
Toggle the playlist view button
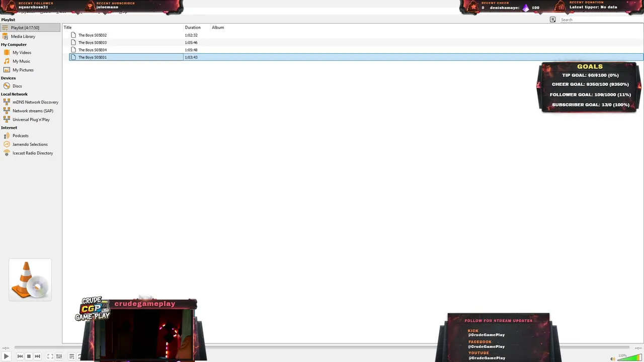71,356
